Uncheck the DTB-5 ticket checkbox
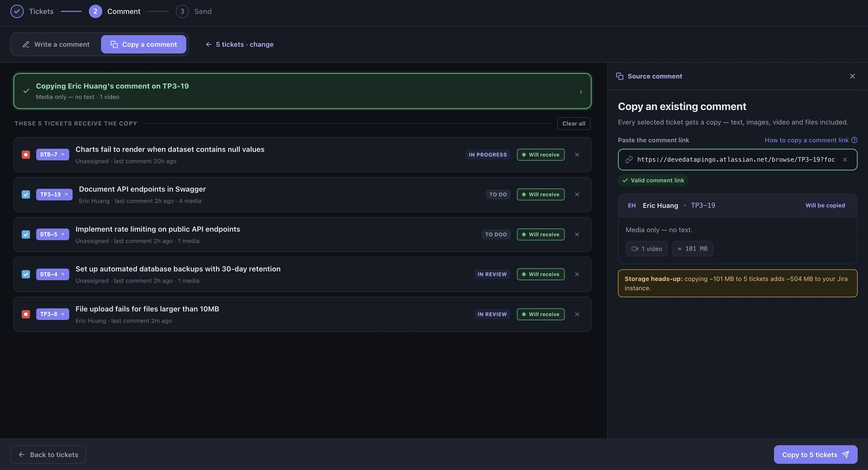The image size is (868, 470). pos(26,234)
